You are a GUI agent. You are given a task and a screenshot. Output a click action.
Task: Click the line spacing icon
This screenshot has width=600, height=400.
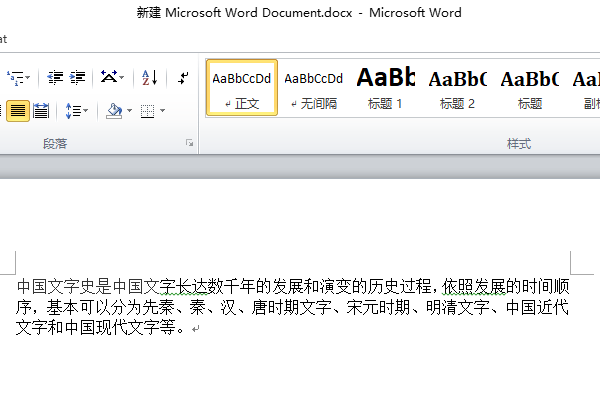[73, 111]
